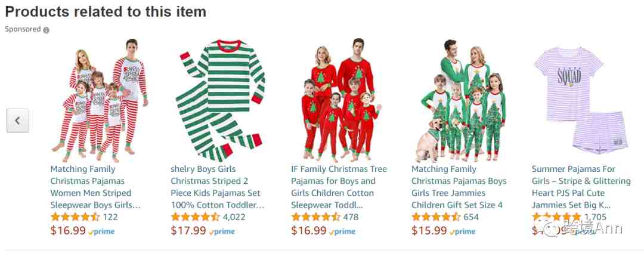The width and height of the screenshot is (644, 256).
Task: Open green striped kids pajamas image
Action: pos(219,100)
